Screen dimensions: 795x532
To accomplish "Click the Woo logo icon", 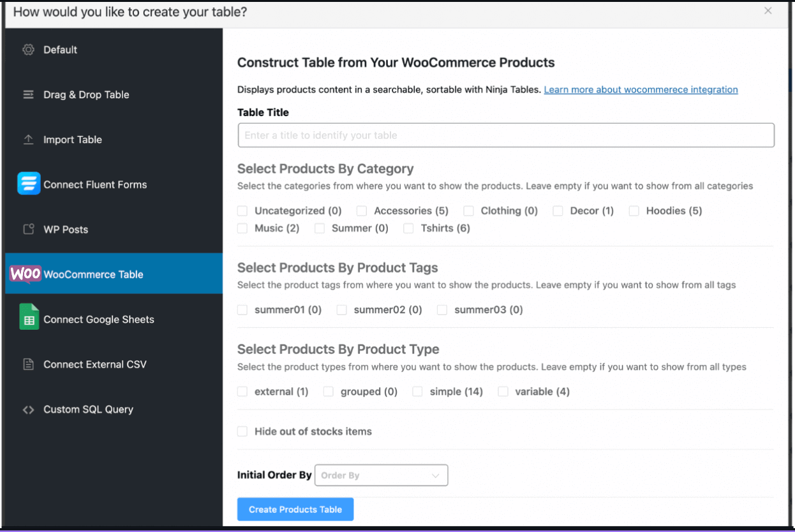I will (26, 274).
